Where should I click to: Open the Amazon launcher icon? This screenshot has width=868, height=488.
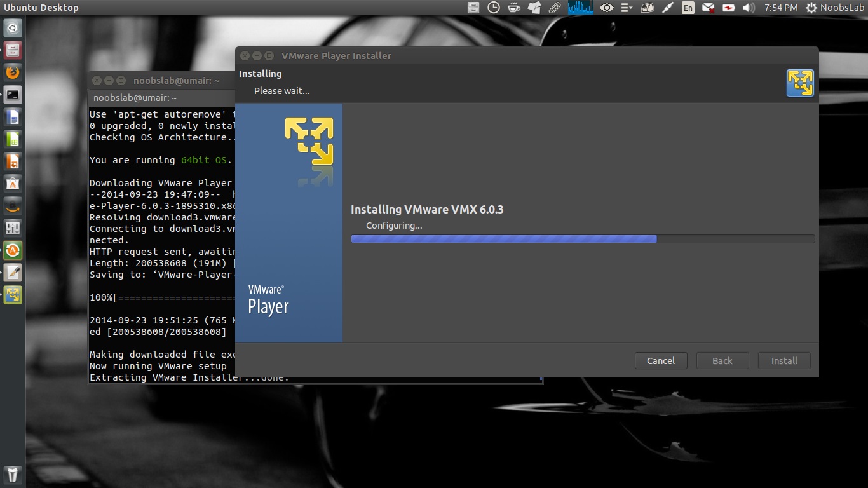point(12,205)
